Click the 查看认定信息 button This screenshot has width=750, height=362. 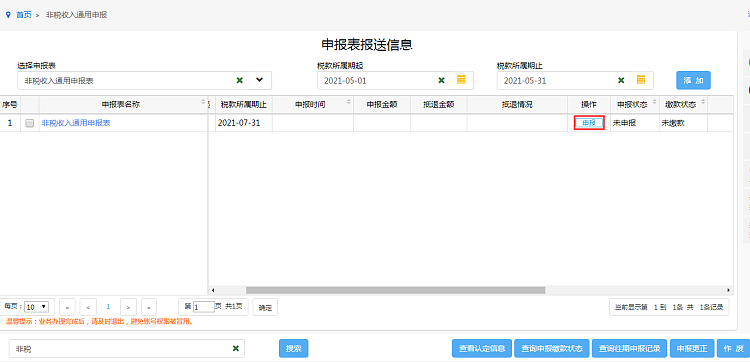point(482,349)
